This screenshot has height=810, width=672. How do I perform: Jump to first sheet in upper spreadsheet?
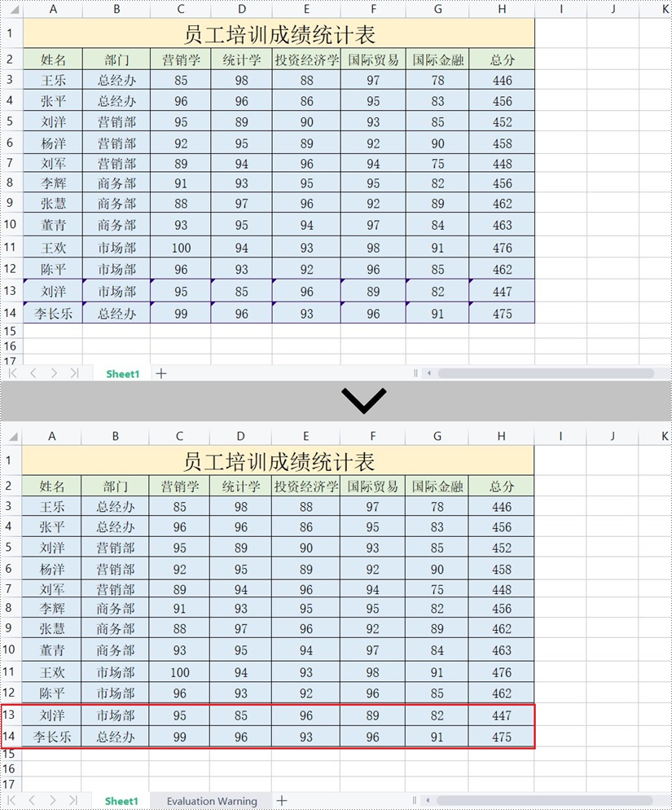click(x=13, y=373)
